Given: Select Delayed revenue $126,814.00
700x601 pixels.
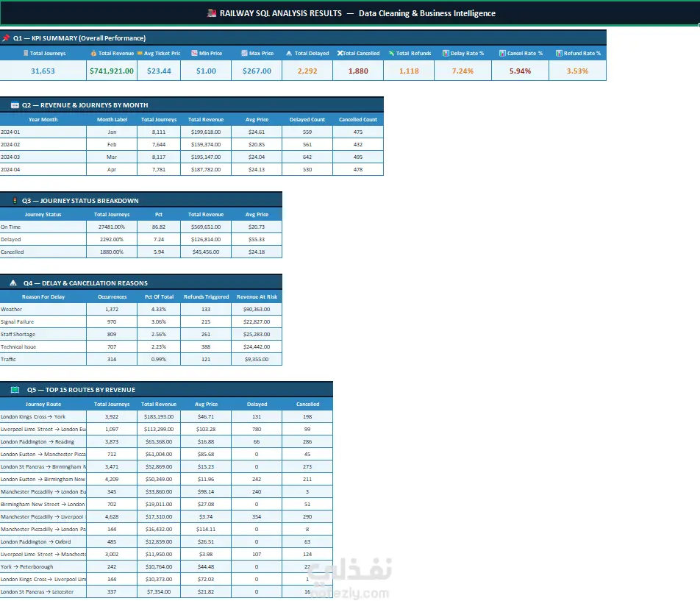Looking at the screenshot, I should click(x=206, y=239).
